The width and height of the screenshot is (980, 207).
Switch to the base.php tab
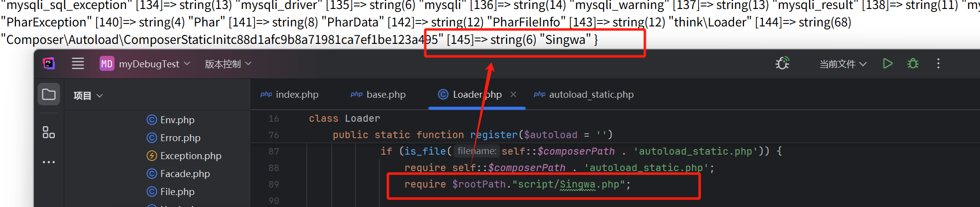(378, 94)
